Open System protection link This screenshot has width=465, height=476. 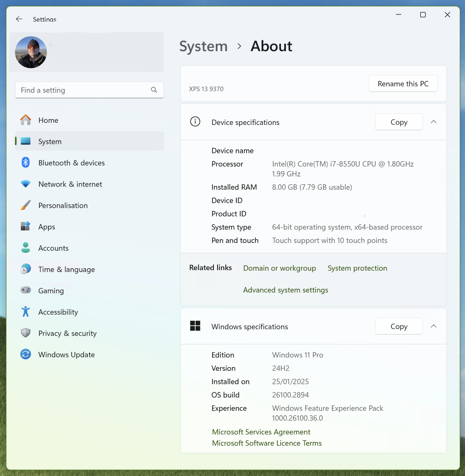357,268
